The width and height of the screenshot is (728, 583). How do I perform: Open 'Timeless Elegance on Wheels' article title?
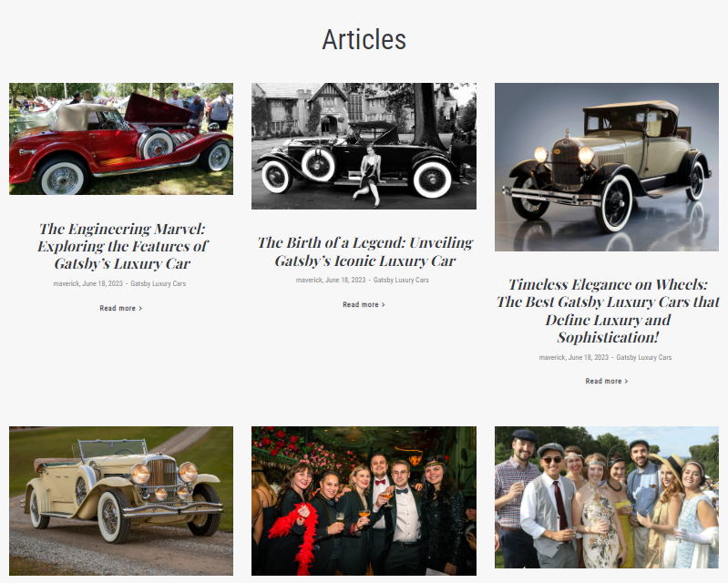click(606, 311)
